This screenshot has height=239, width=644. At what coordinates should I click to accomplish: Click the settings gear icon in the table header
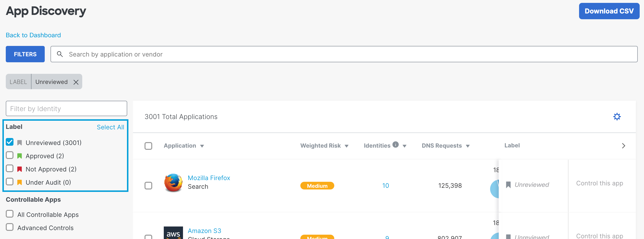tap(617, 117)
